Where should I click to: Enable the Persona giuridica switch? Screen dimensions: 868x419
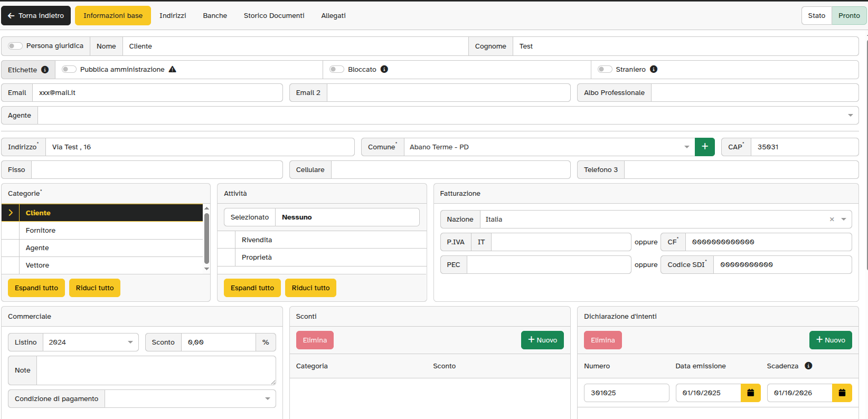[15, 46]
